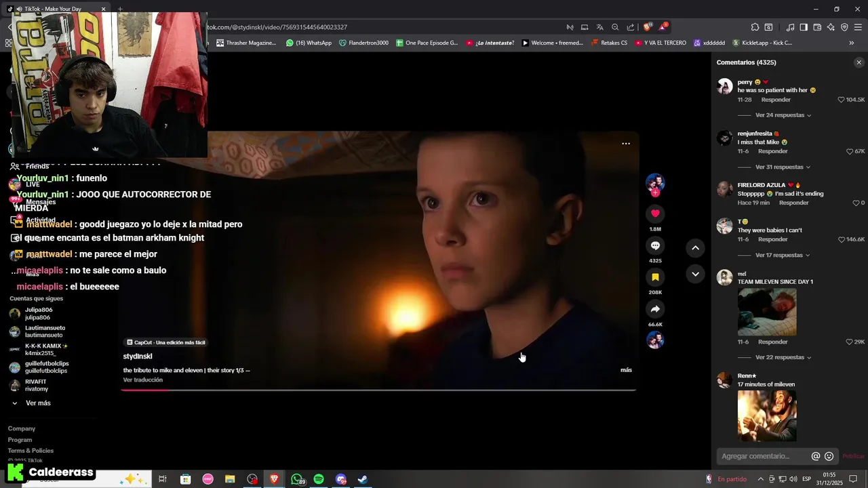The image size is (868, 488).
Task: Select the TikTok browser tab
Action: (56, 9)
